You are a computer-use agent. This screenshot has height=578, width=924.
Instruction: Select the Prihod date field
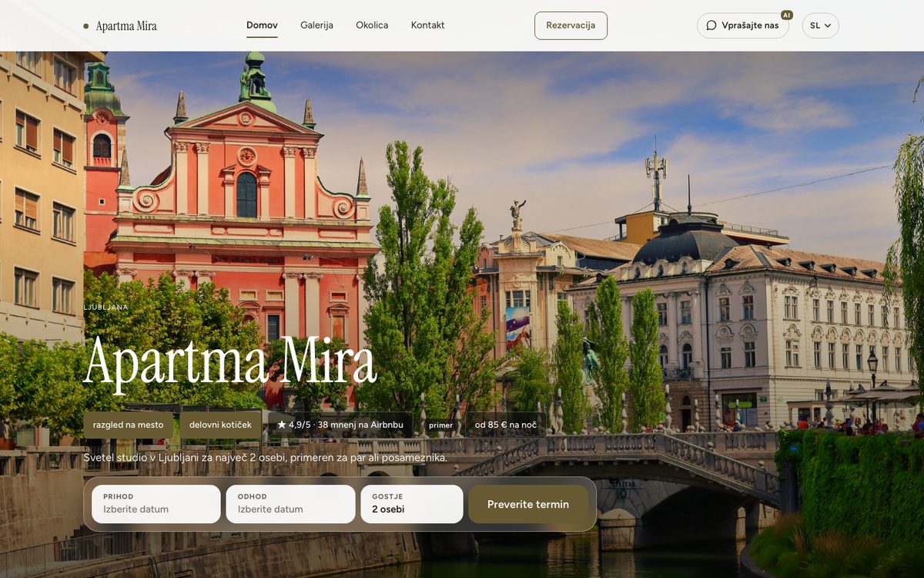(156, 504)
